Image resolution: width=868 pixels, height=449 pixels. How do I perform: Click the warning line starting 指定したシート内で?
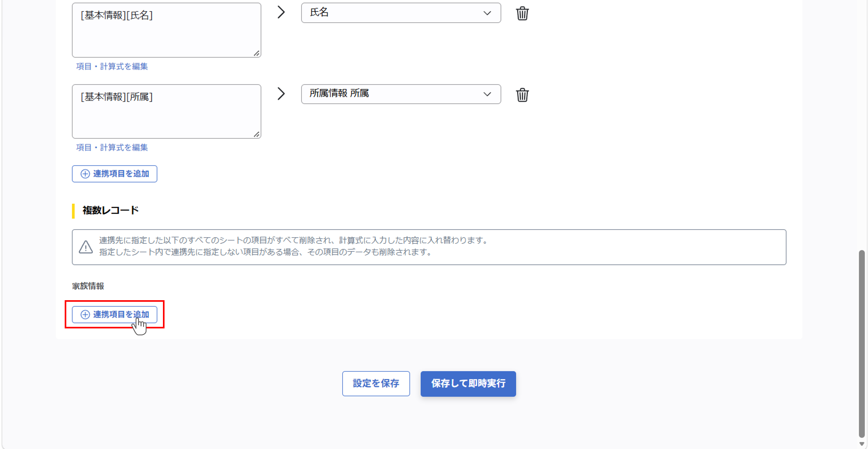click(265, 252)
